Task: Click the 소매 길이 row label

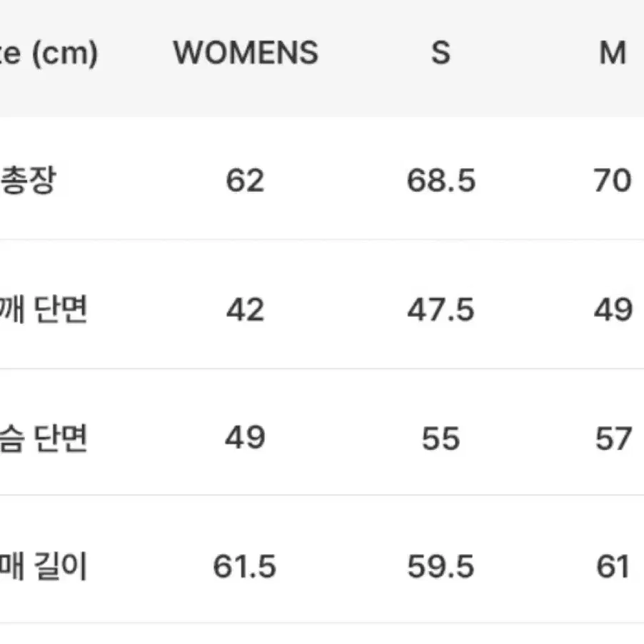Action: [44, 566]
